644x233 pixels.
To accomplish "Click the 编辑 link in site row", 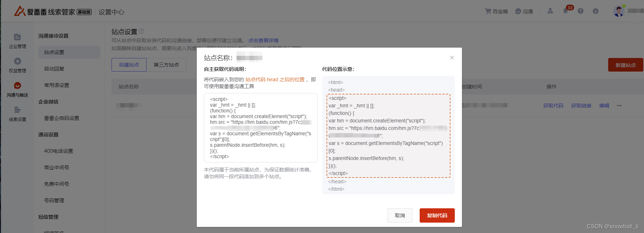I will pyautogui.click(x=604, y=106).
